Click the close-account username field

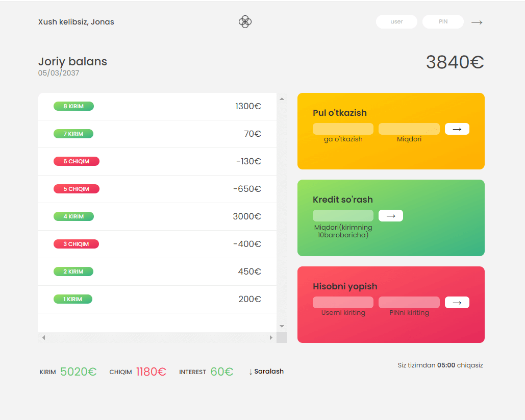click(343, 303)
